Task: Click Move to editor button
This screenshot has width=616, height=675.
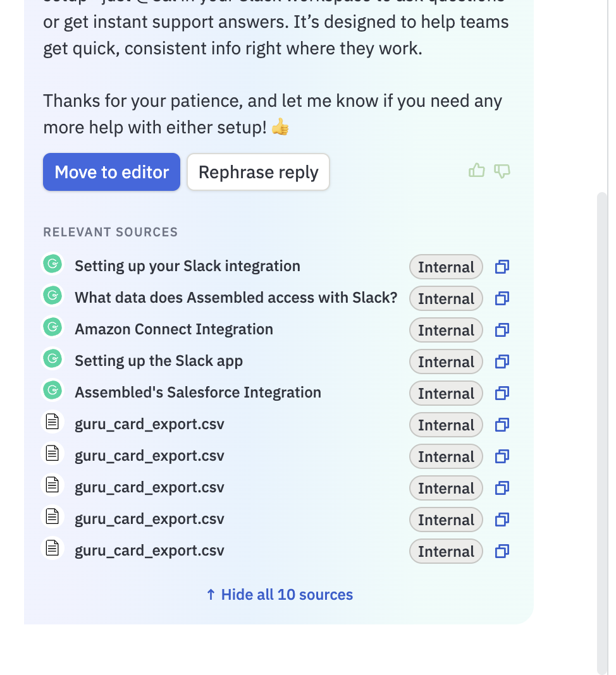Action: [111, 172]
